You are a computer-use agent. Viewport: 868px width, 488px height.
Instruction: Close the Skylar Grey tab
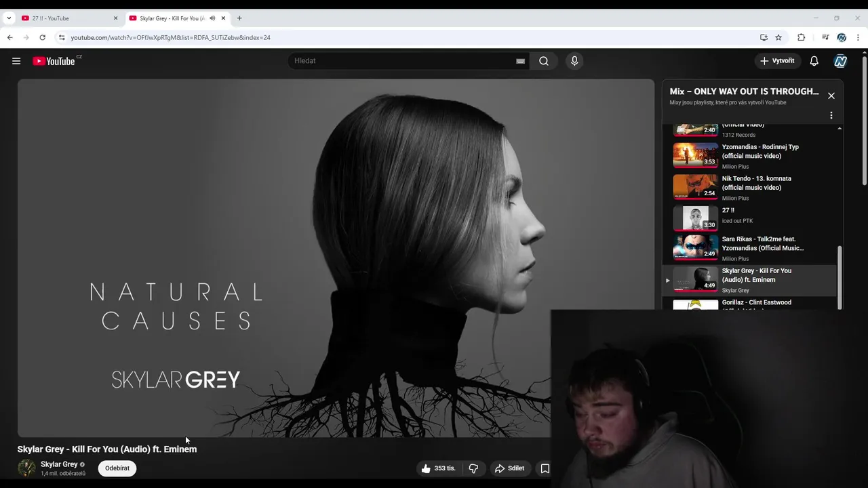223,18
